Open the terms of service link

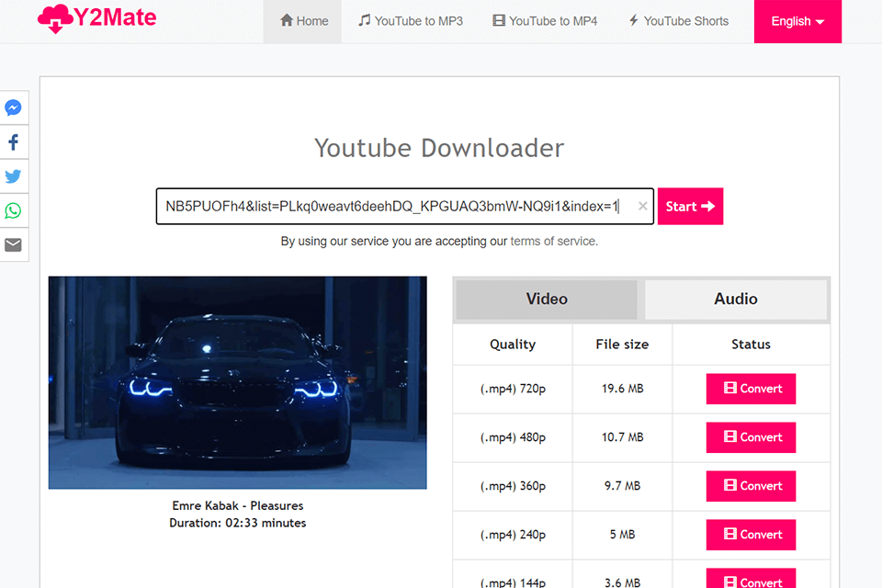point(552,241)
